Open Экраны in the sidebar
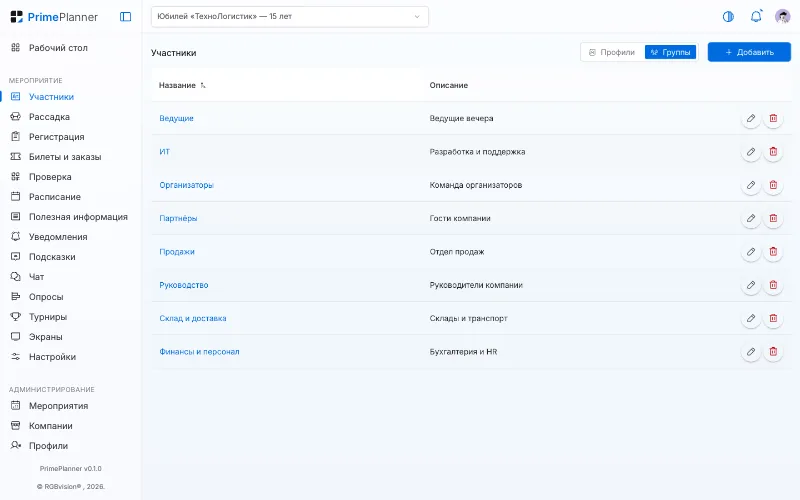The image size is (800, 500). [70, 337]
